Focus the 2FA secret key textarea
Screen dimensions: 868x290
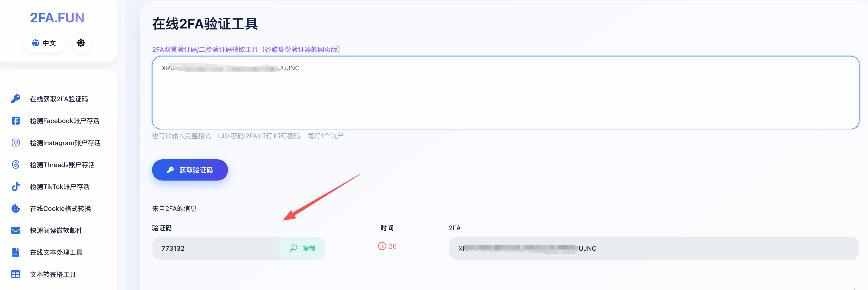506,93
